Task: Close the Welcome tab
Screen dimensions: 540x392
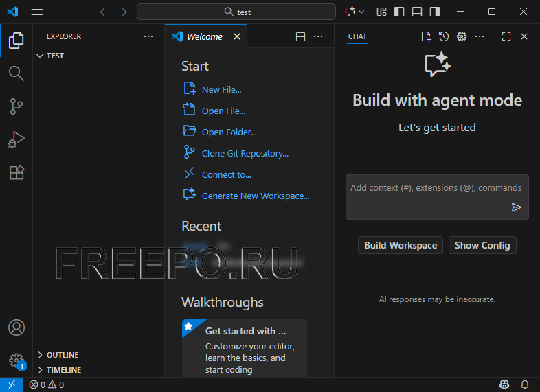Action: (x=237, y=36)
